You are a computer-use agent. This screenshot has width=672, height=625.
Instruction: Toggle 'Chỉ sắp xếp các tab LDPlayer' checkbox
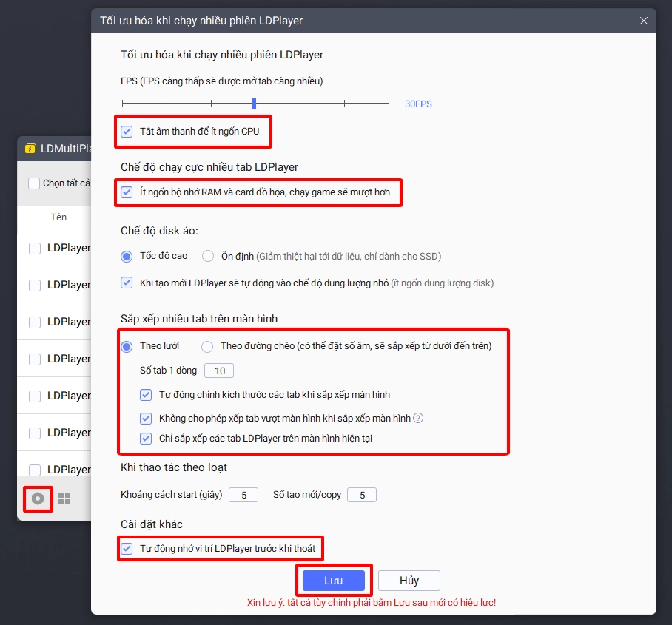[146, 439]
